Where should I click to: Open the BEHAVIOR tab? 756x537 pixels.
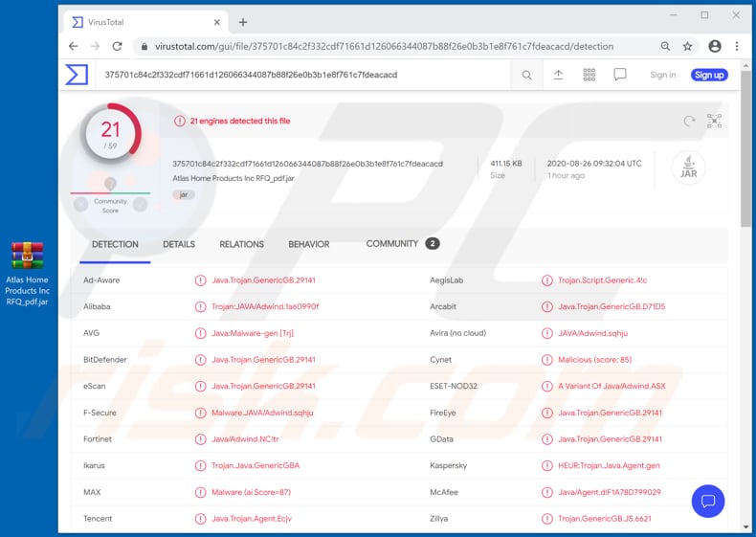[x=309, y=245]
